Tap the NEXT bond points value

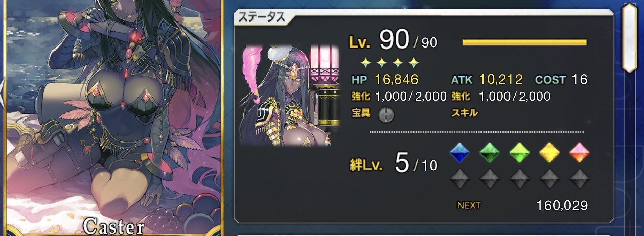tap(562, 206)
